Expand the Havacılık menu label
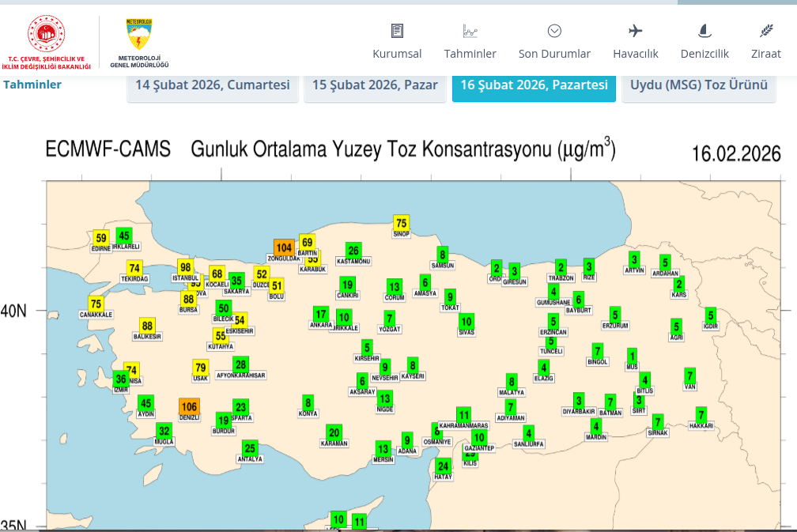This screenshot has height=532, width=797. [x=635, y=54]
